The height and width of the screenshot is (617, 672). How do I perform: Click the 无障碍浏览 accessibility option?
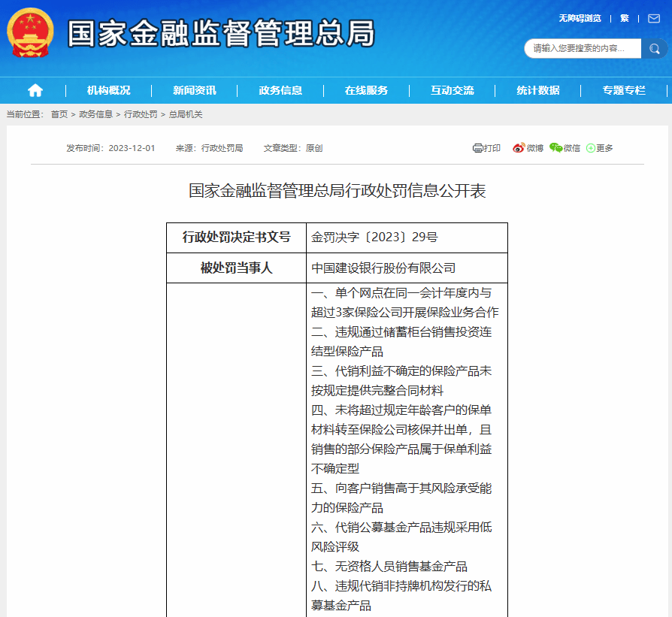pyautogui.click(x=580, y=18)
